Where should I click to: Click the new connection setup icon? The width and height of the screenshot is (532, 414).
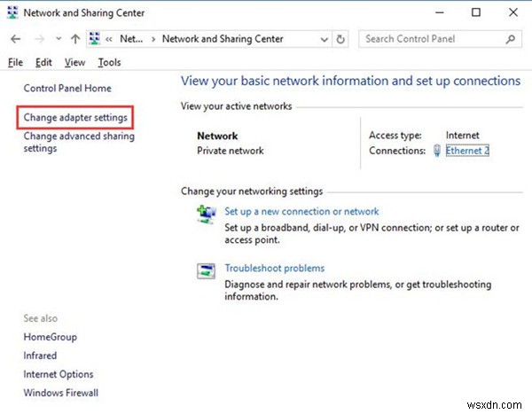click(206, 214)
